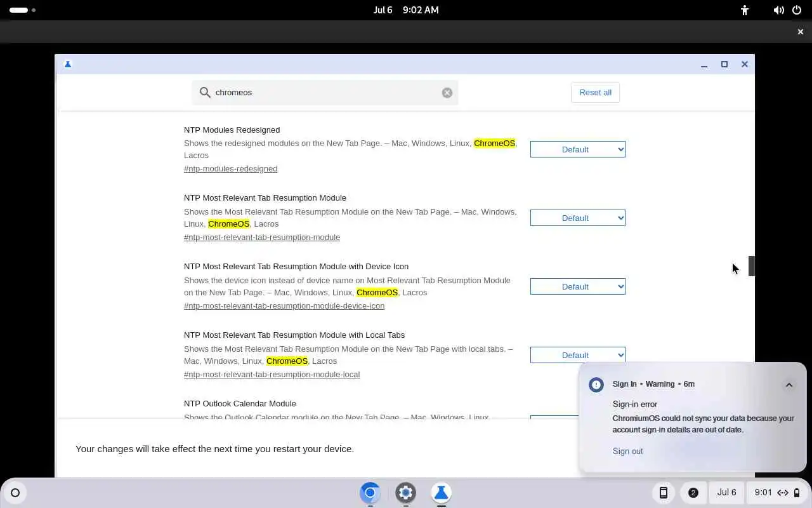Click the Sign-in error heading
812x508 pixels.
[x=635, y=404]
